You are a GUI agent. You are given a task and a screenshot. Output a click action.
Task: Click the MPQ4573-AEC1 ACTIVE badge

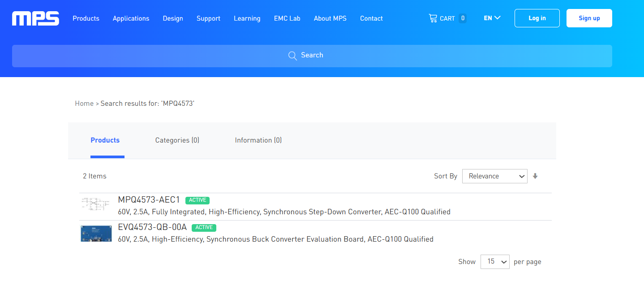click(197, 200)
